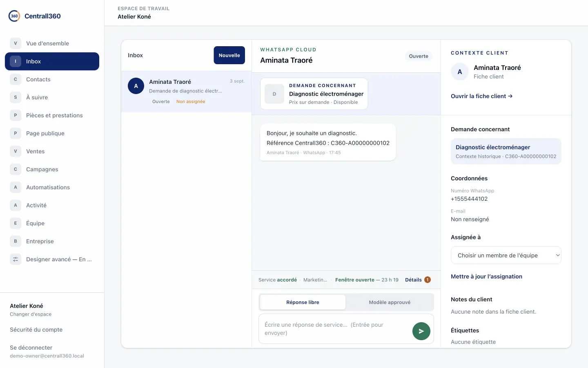
Task: Click Changer d'espace under Atelier Koné
Action: (x=31, y=314)
